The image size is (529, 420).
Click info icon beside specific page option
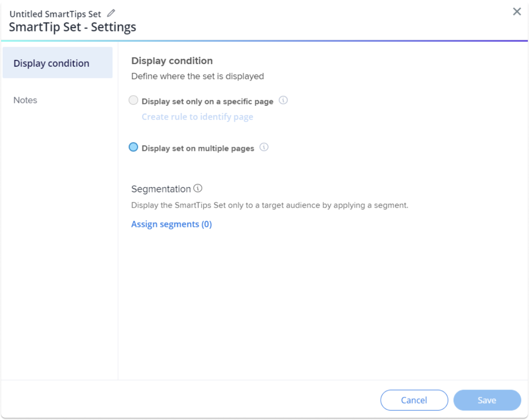tap(283, 101)
